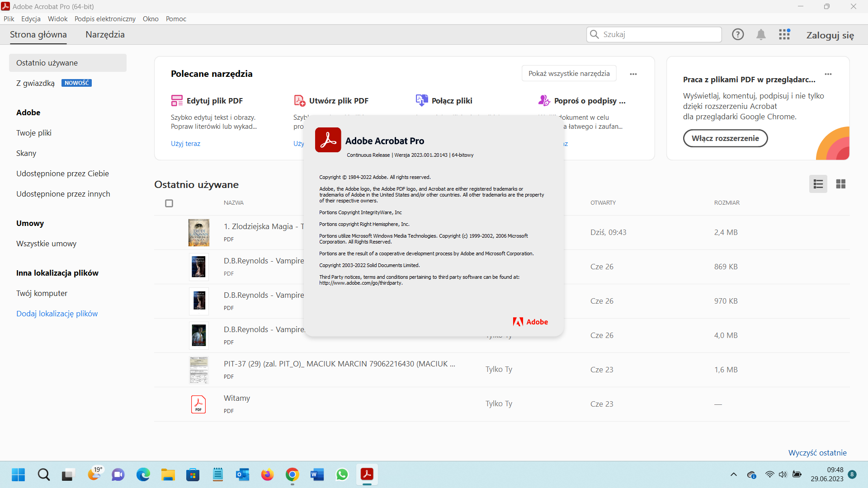
Task: Open Teams chat icon in taskbar
Action: pos(118,475)
